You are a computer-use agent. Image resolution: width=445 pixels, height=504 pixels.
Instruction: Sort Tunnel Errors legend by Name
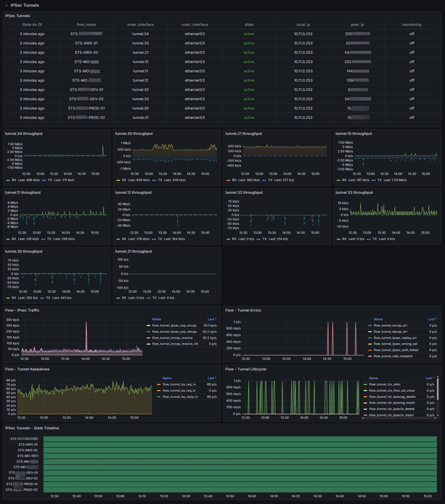pyautogui.click(x=378, y=319)
